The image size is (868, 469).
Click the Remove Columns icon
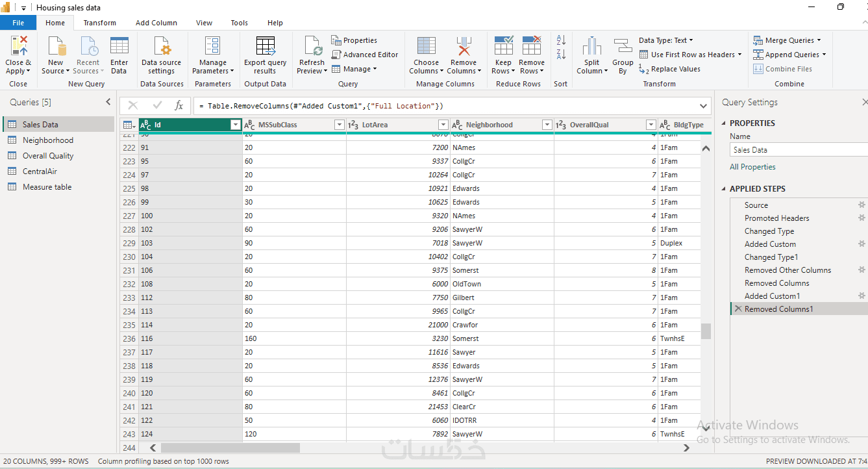pos(464,47)
